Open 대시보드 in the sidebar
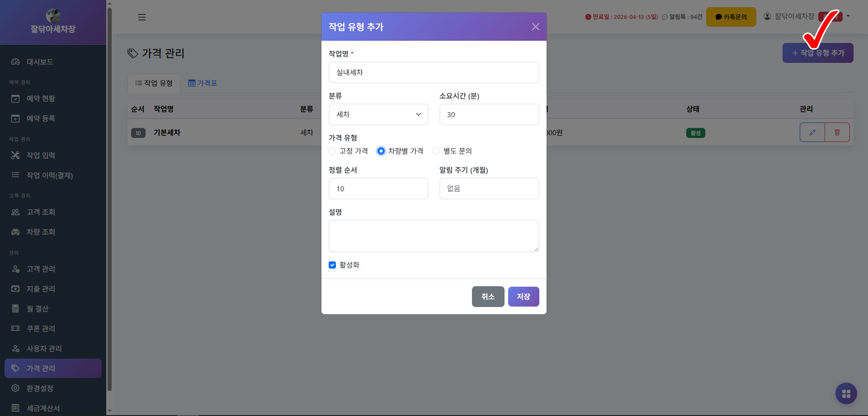 tap(40, 62)
